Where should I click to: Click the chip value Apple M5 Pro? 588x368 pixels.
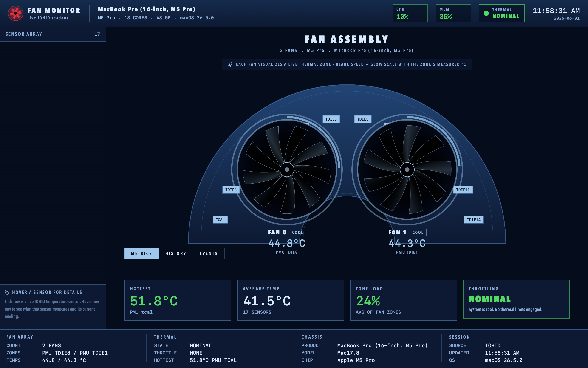[356, 360]
